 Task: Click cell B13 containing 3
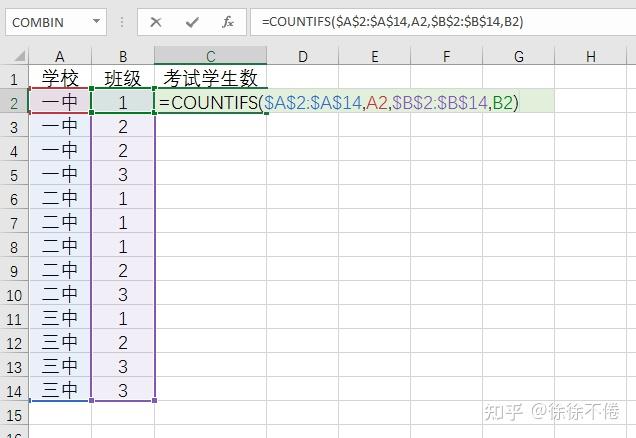pyautogui.click(x=123, y=365)
